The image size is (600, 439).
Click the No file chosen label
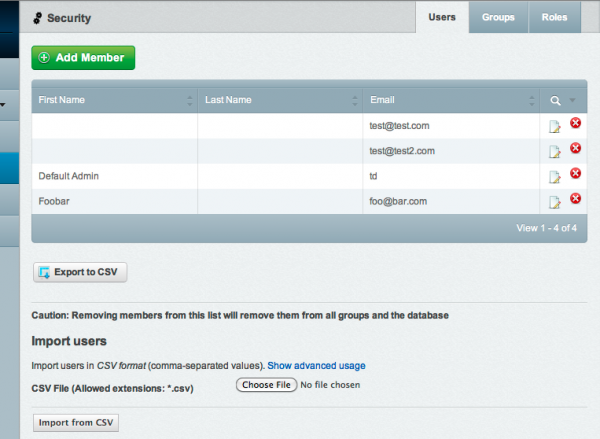pyautogui.click(x=330, y=385)
